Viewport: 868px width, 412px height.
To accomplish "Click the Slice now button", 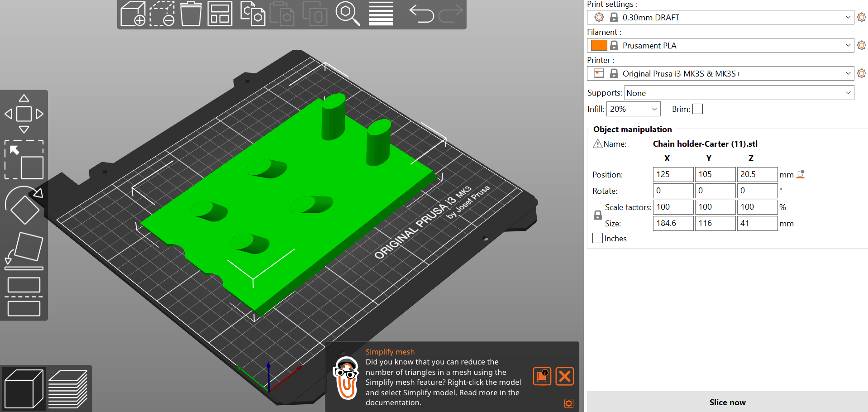I will (727, 402).
